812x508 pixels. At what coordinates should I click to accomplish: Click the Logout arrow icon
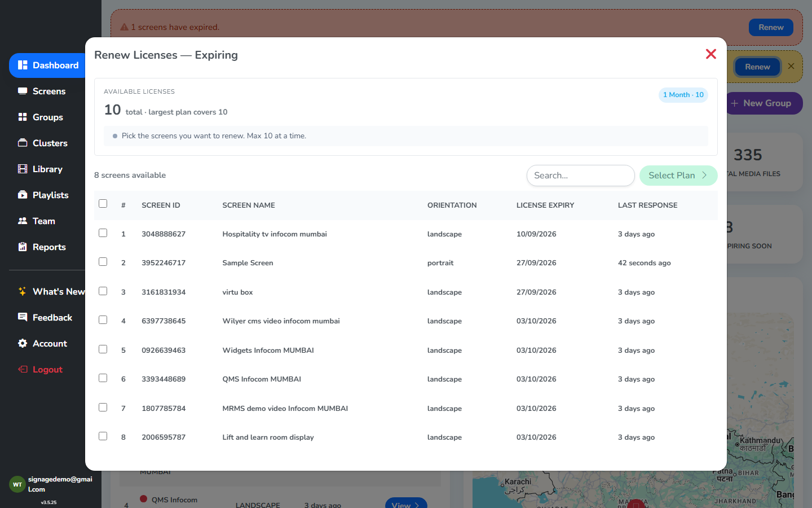pyautogui.click(x=23, y=369)
